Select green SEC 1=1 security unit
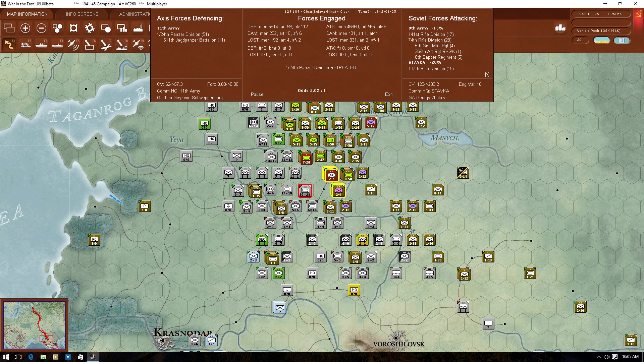The image size is (644, 362). pos(262,240)
